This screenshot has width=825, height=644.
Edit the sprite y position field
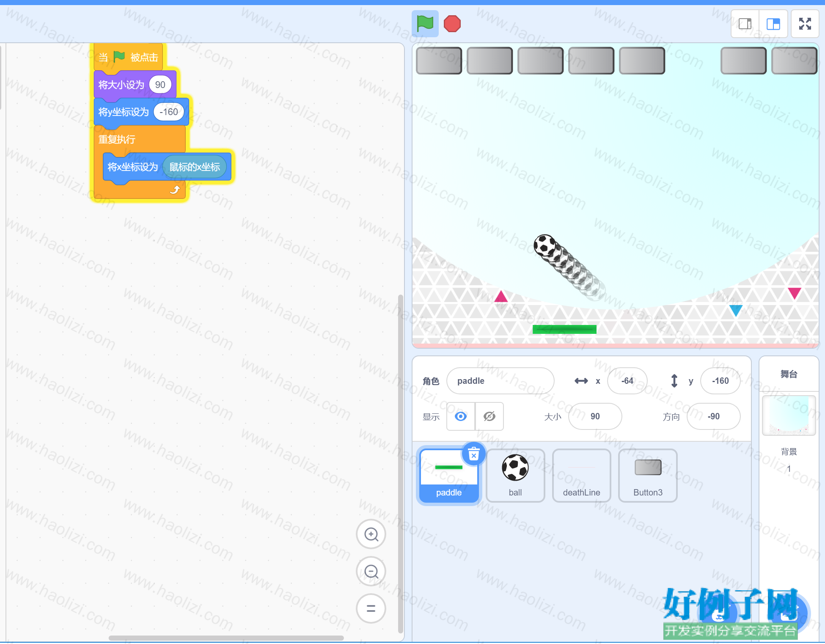pyautogui.click(x=720, y=381)
